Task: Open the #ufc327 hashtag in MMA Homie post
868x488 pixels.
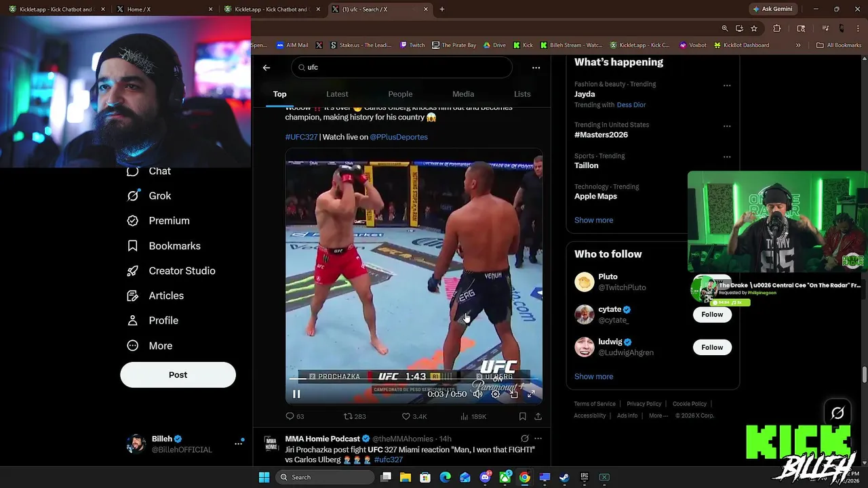Action: pyautogui.click(x=389, y=460)
